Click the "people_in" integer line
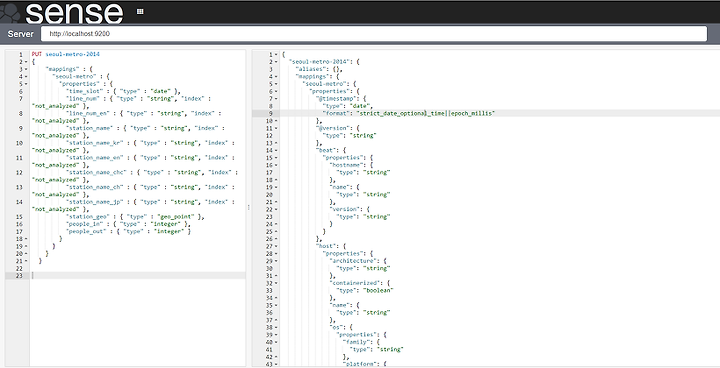 (128, 224)
